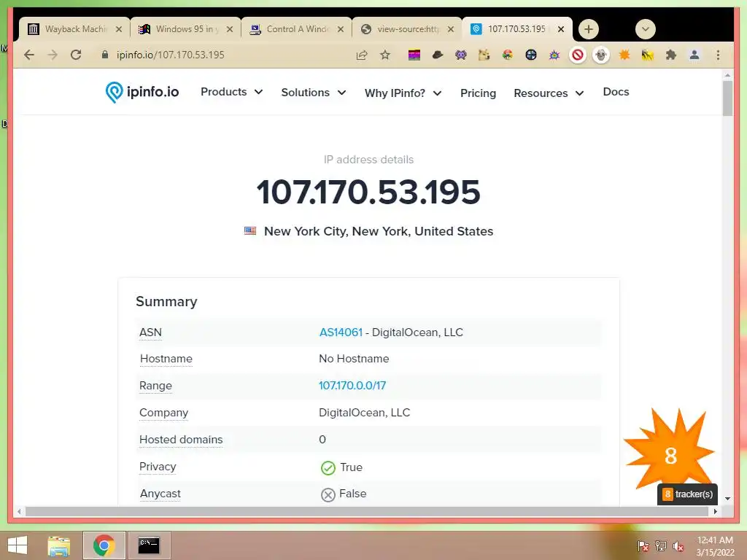
Task: Open the Pricing page
Action: pyautogui.click(x=478, y=93)
